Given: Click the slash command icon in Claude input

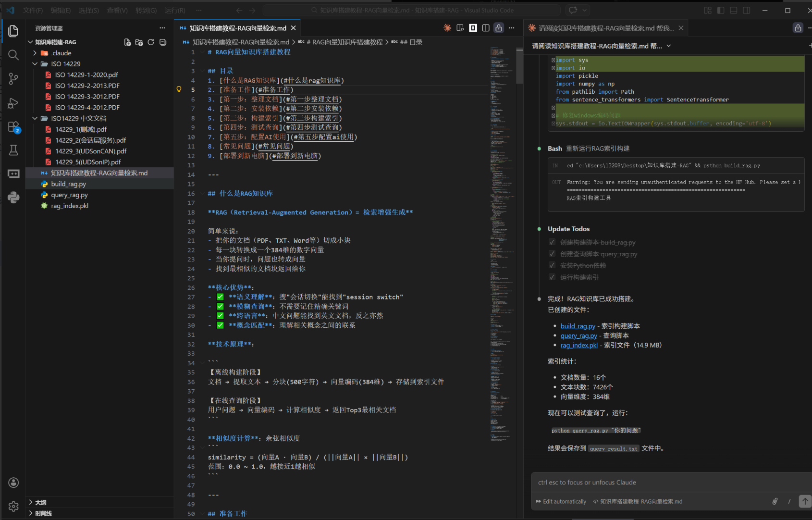Looking at the screenshot, I should 789,501.
